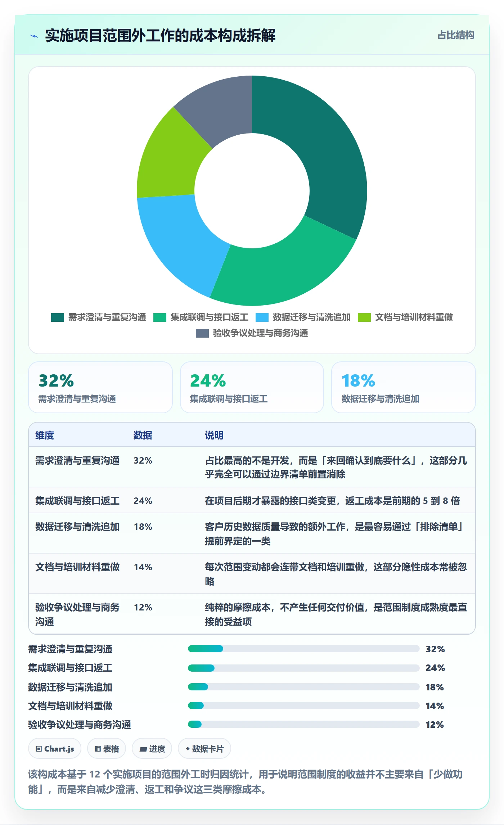This screenshot has height=825, width=504.
Task: Click the description starting 在项目后期才暴露
Action: 332,501
